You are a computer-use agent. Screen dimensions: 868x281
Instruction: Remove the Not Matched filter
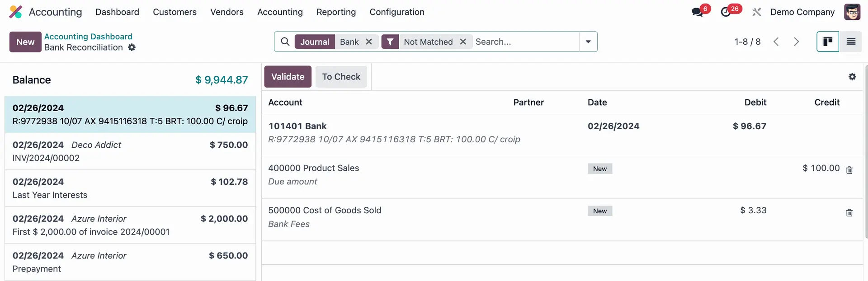[462, 42]
